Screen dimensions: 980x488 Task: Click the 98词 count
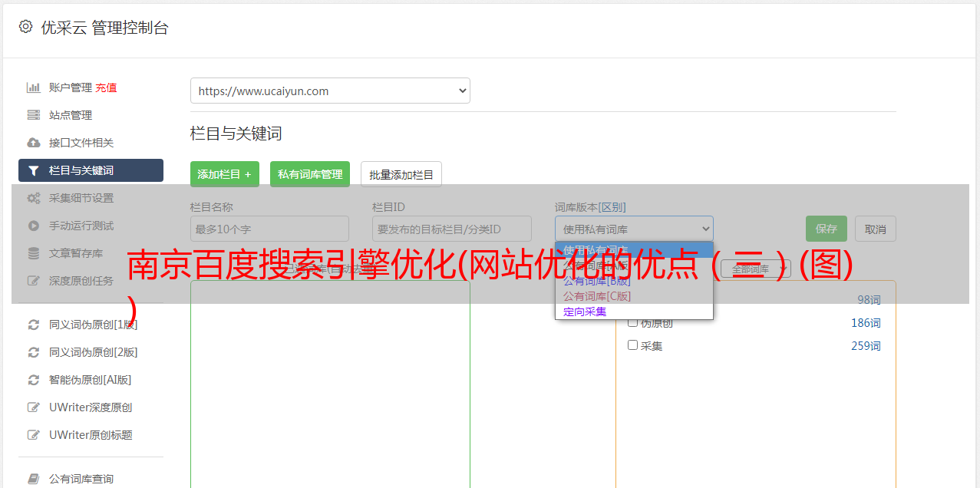(869, 300)
